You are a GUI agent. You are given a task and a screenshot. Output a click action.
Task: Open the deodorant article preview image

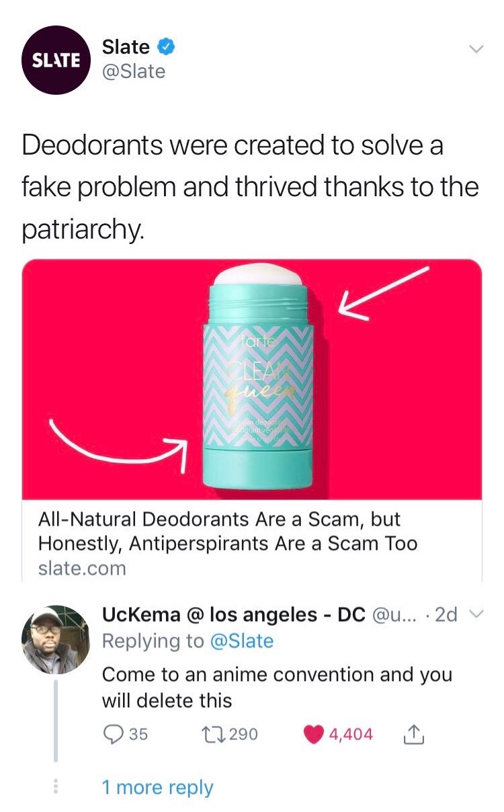click(x=252, y=378)
